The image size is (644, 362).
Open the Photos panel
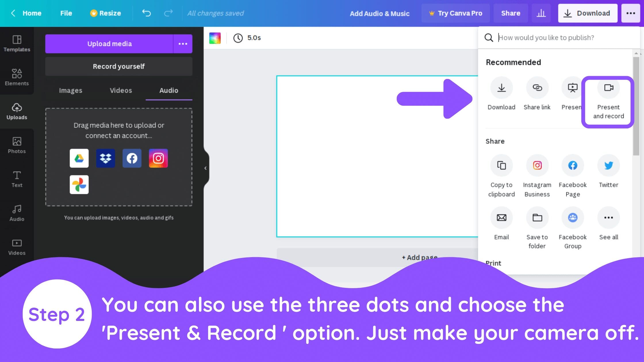click(17, 145)
